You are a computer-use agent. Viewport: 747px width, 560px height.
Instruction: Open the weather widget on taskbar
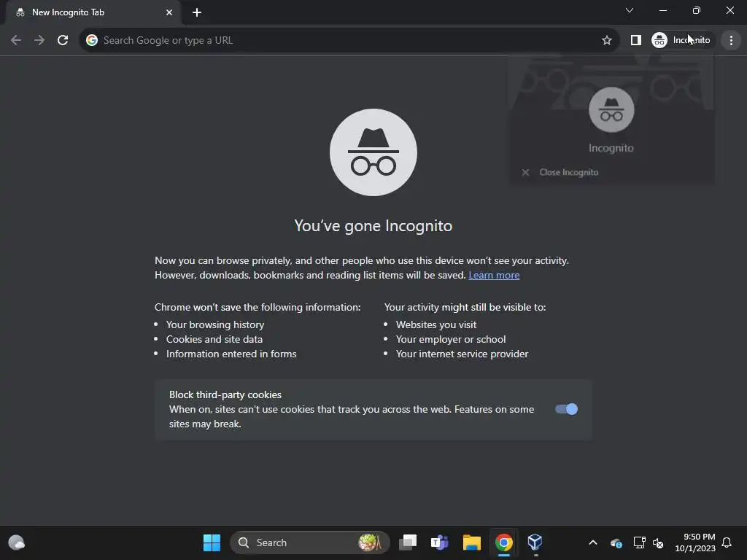[x=17, y=542]
